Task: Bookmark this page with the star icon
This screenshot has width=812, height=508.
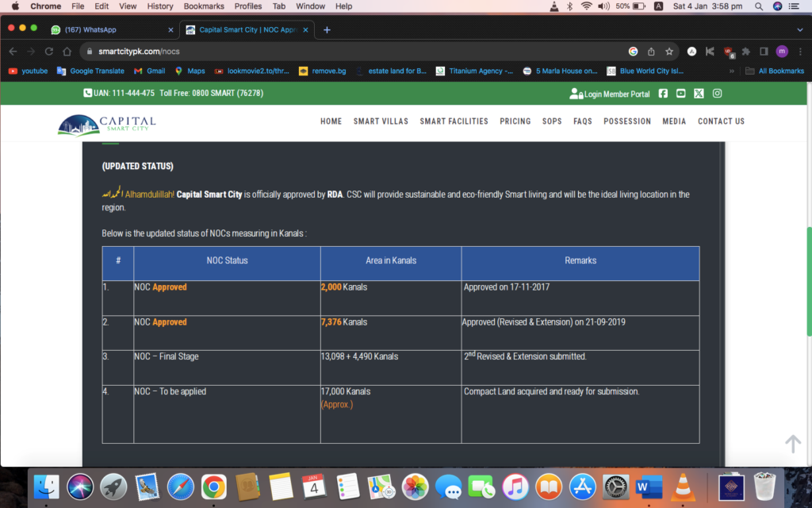Action: 669,52
